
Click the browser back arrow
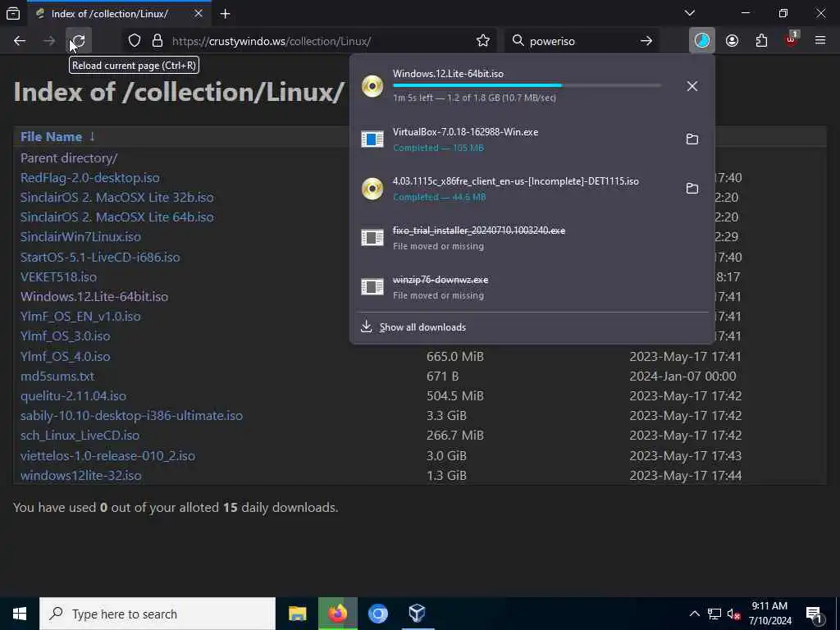[20, 41]
